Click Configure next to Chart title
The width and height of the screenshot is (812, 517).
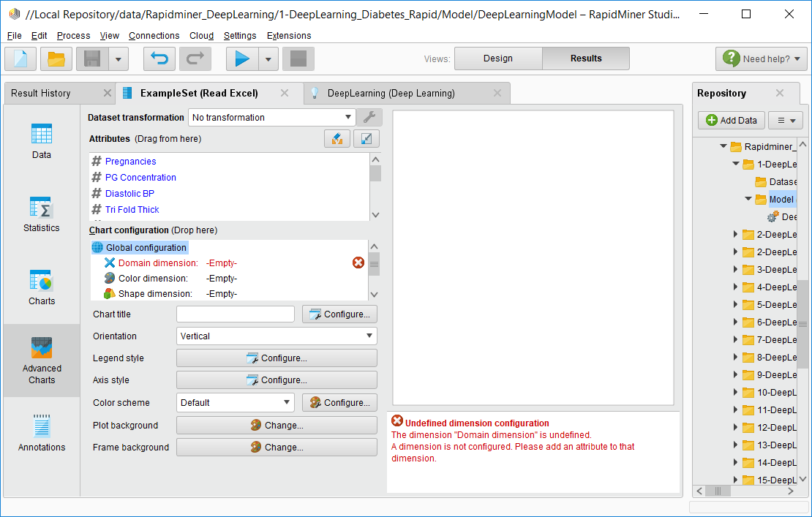(x=339, y=314)
